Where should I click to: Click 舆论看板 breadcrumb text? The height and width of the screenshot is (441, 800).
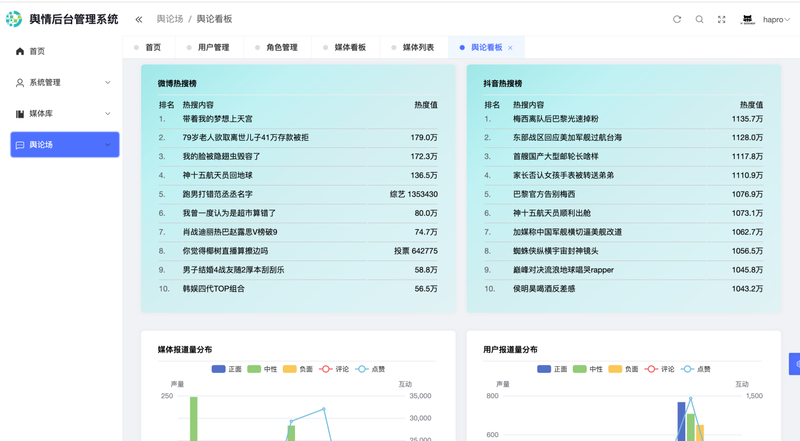click(214, 19)
